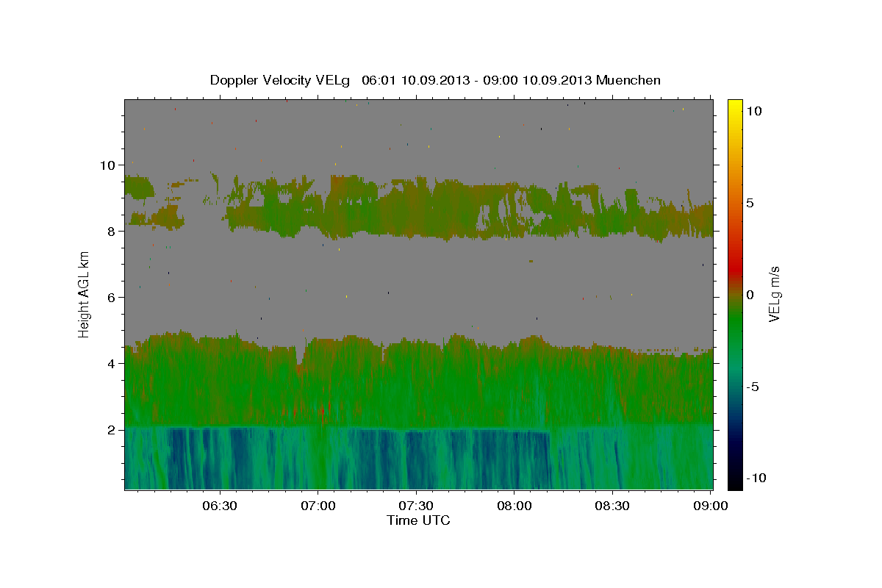This screenshot has height=588, width=882.
Task: Click the yellow top of the colorbar
Action: click(734, 107)
